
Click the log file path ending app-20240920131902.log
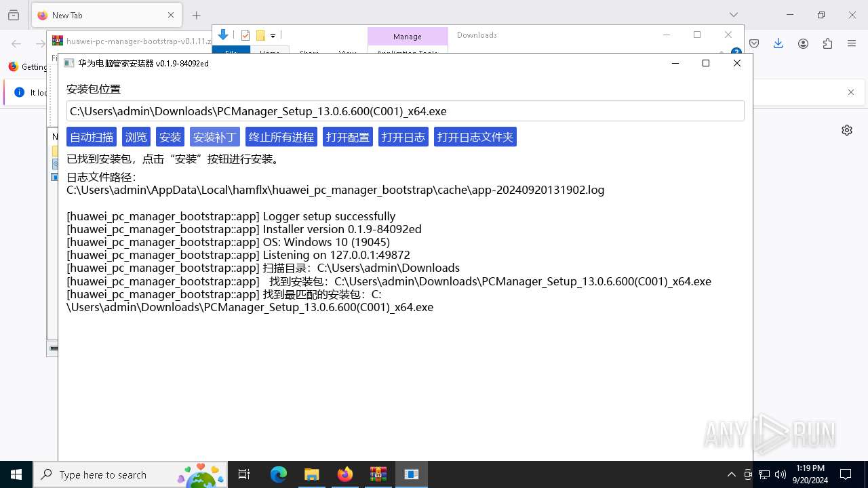(336, 190)
